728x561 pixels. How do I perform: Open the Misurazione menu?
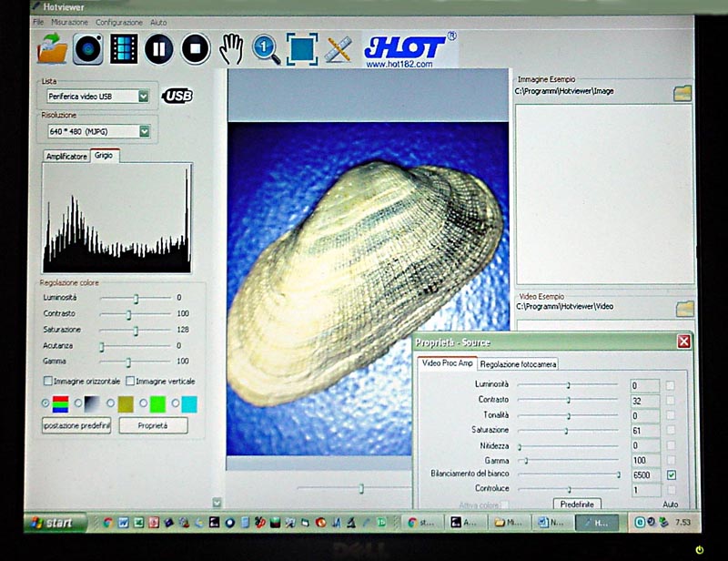69,21
